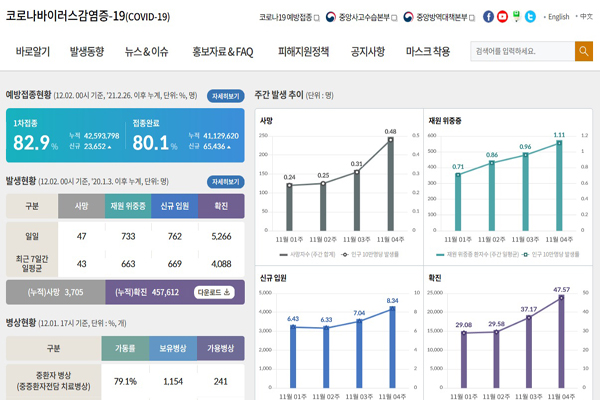Open the 코로나19 예방접종 link

285,17
